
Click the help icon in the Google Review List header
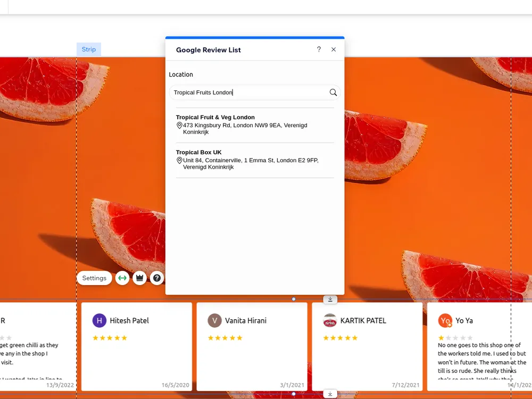(x=319, y=49)
